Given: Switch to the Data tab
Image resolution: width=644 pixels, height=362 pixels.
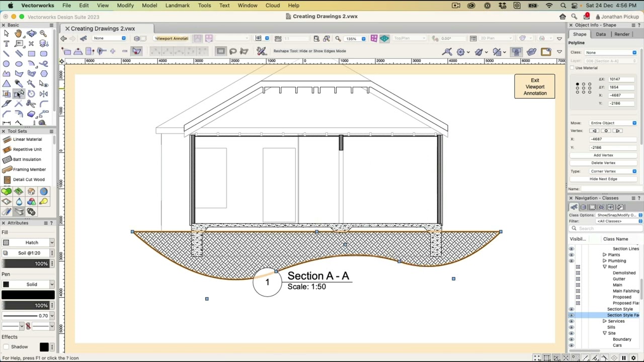Looking at the screenshot, I should 601,34.
